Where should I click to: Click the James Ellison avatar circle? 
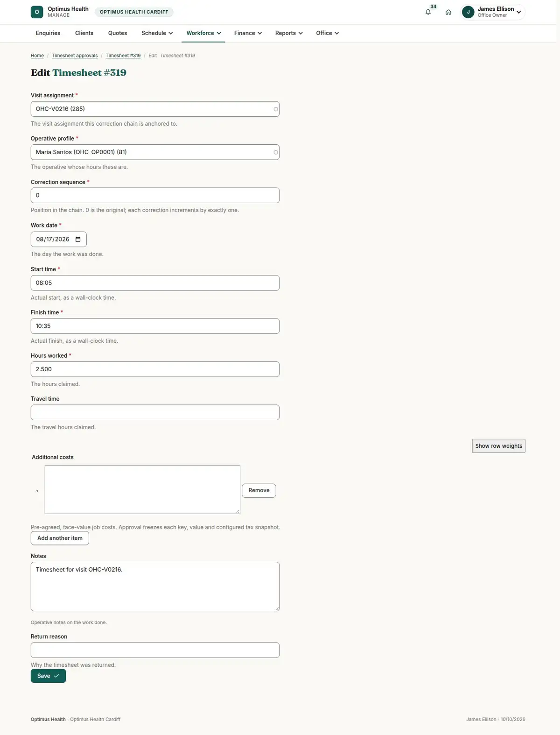[468, 12]
